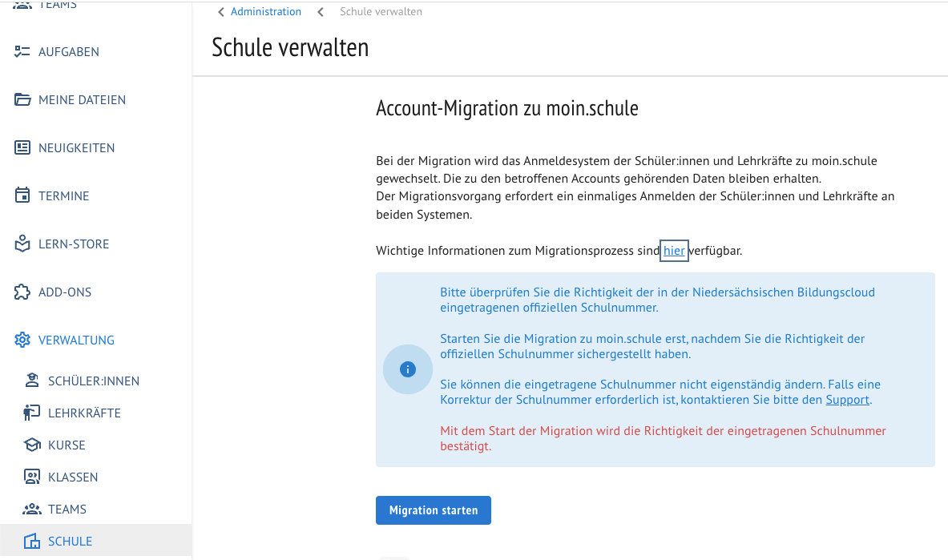Collapse the Verwaltung sidebar section

coord(76,340)
